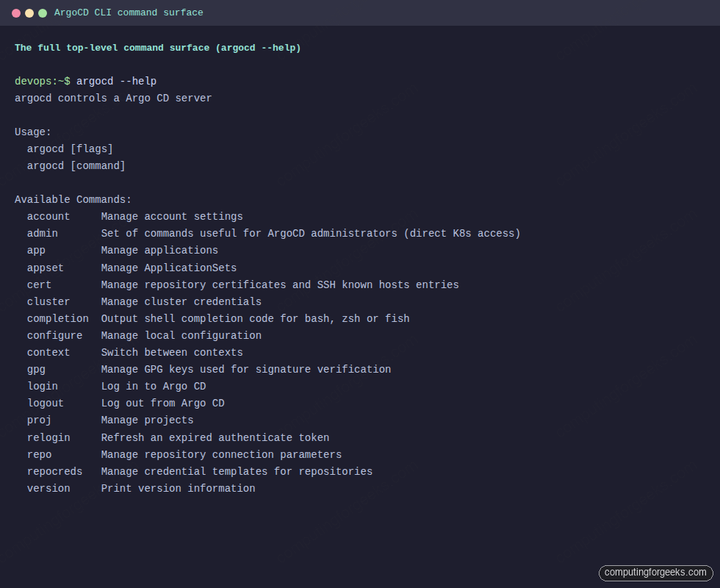Image resolution: width=720 pixels, height=588 pixels.
Task: Click the description 'Manage projects'
Action: 147,420
